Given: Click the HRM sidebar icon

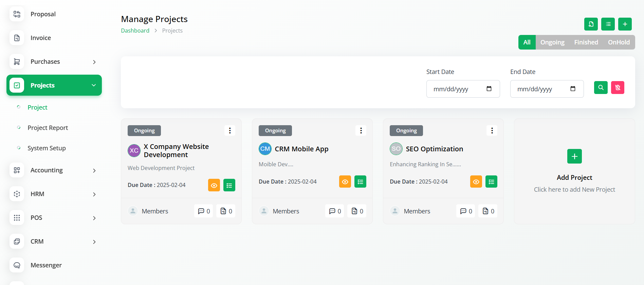Looking at the screenshot, I should 17,194.
